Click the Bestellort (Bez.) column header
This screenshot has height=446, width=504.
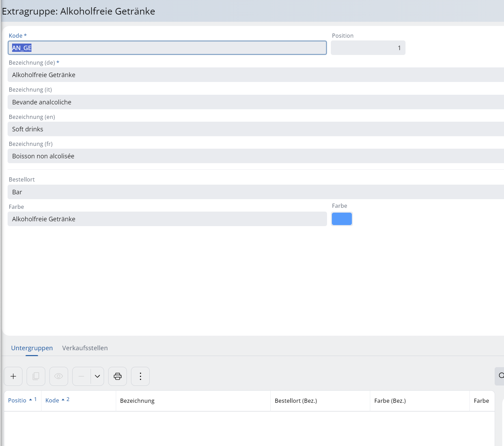pos(296,401)
